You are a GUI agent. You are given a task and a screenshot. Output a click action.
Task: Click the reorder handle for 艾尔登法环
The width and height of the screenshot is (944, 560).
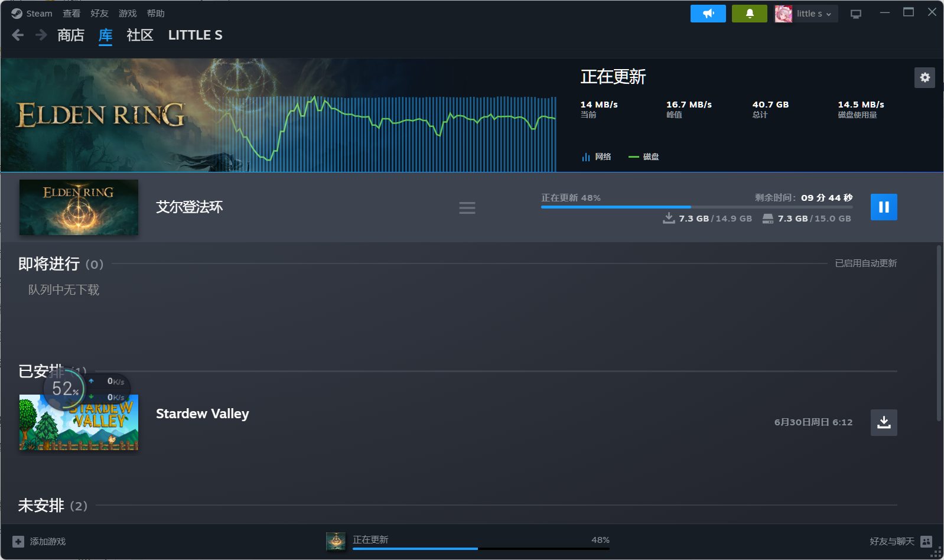pyautogui.click(x=467, y=208)
